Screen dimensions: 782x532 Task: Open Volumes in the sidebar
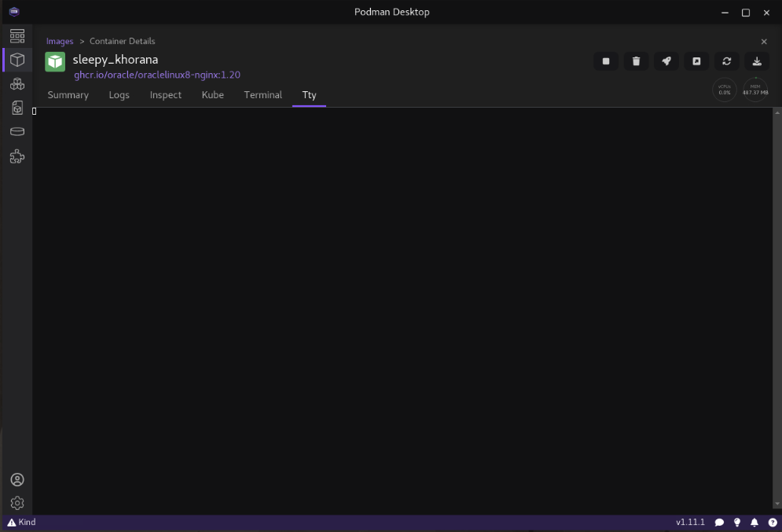(17, 132)
